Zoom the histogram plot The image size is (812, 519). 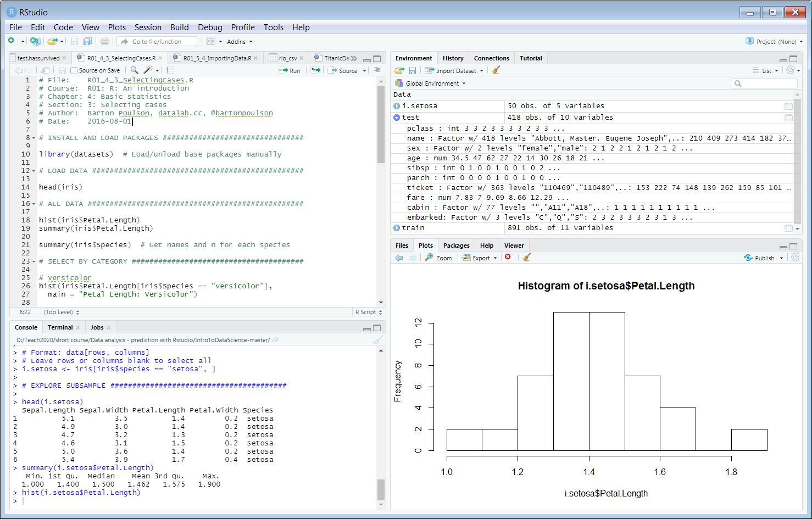(438, 257)
